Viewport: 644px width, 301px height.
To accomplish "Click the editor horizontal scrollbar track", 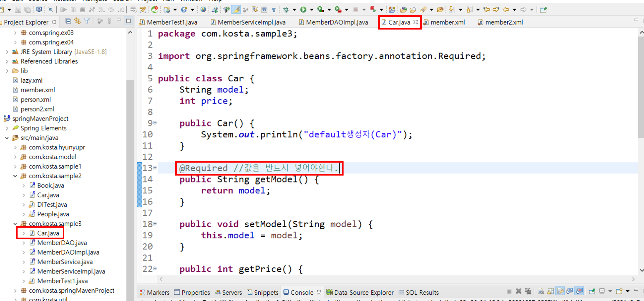I will coord(397,279).
